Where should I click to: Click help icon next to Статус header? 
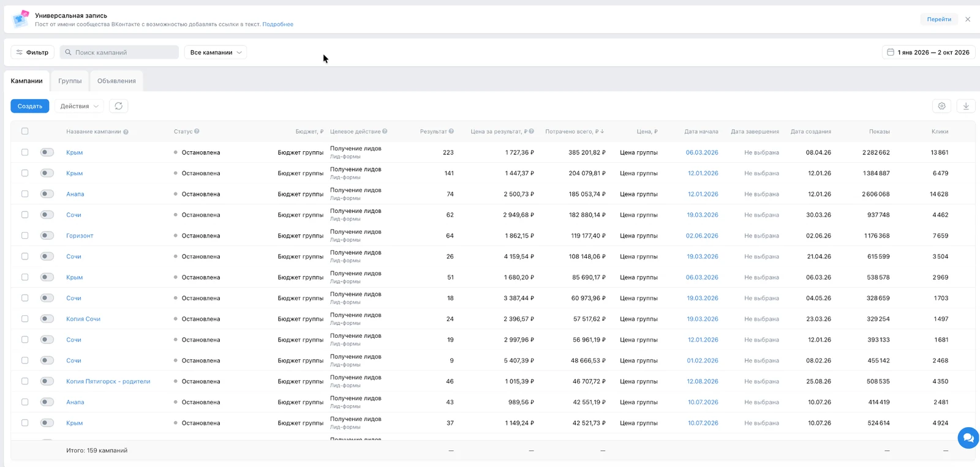(197, 131)
